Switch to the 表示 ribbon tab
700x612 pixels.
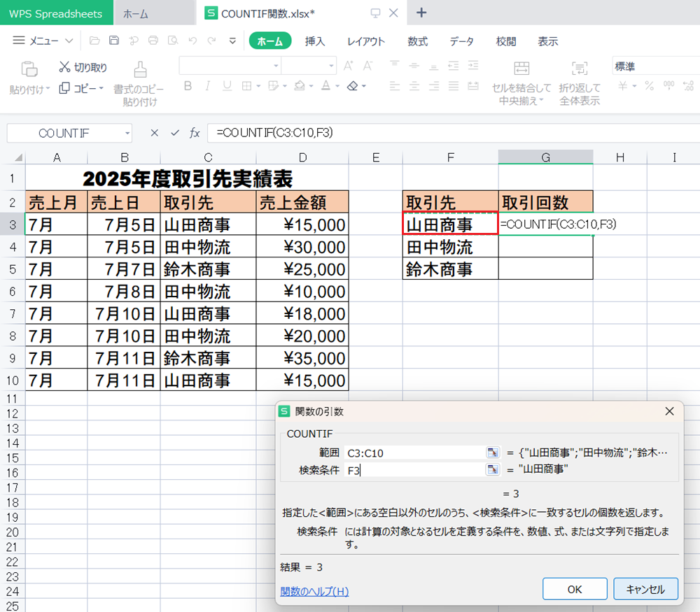(548, 41)
